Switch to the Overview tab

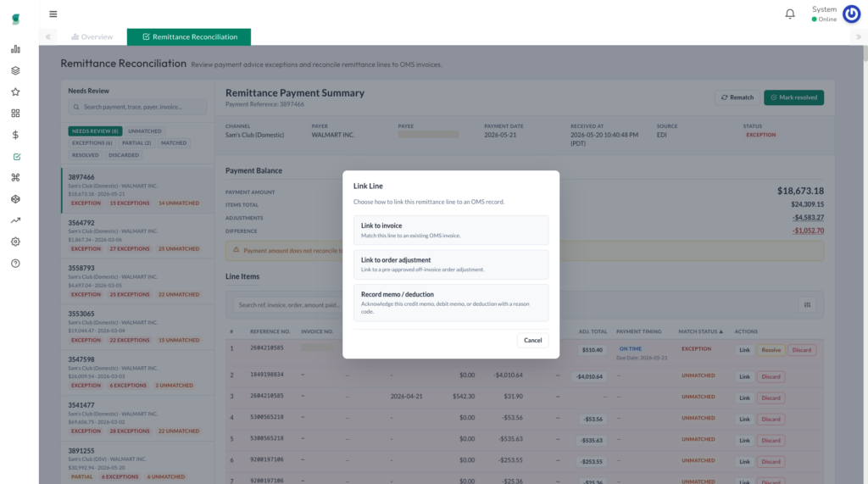[x=92, y=37]
